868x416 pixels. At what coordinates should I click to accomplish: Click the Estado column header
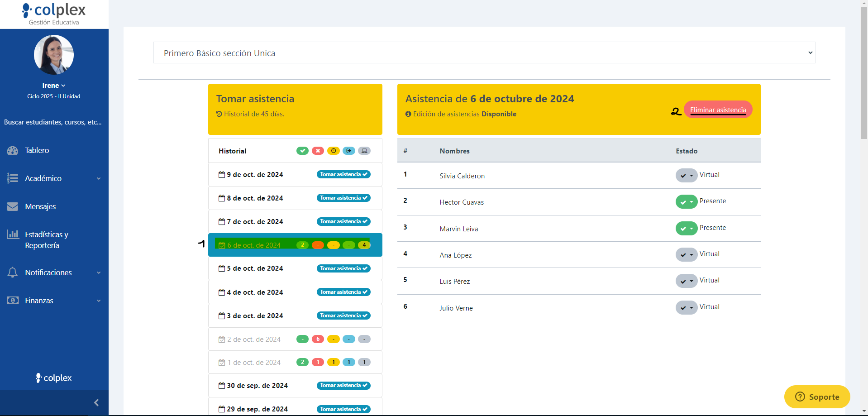[x=687, y=151]
